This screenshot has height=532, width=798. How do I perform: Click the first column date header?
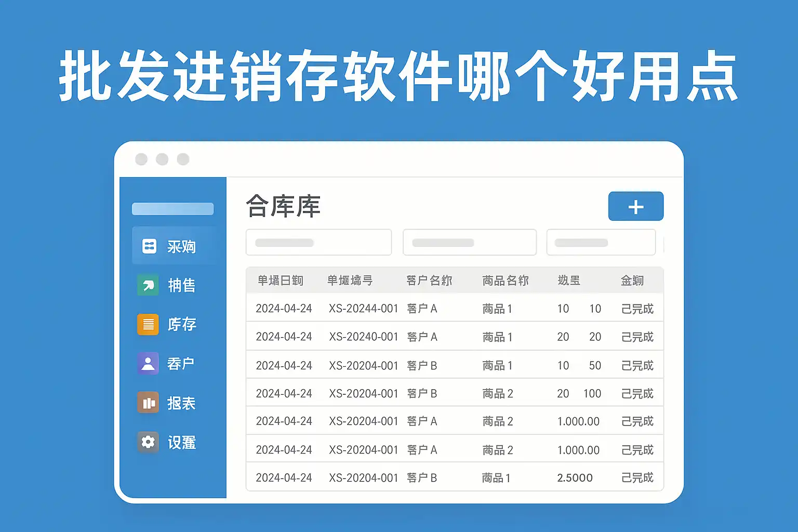coord(281,281)
